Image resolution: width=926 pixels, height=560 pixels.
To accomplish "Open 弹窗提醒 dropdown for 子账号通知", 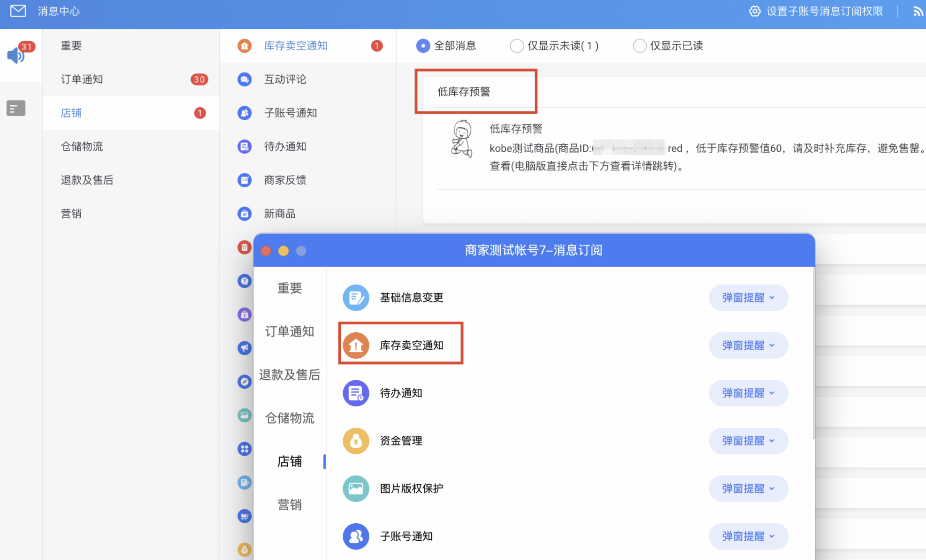I will coord(748,537).
